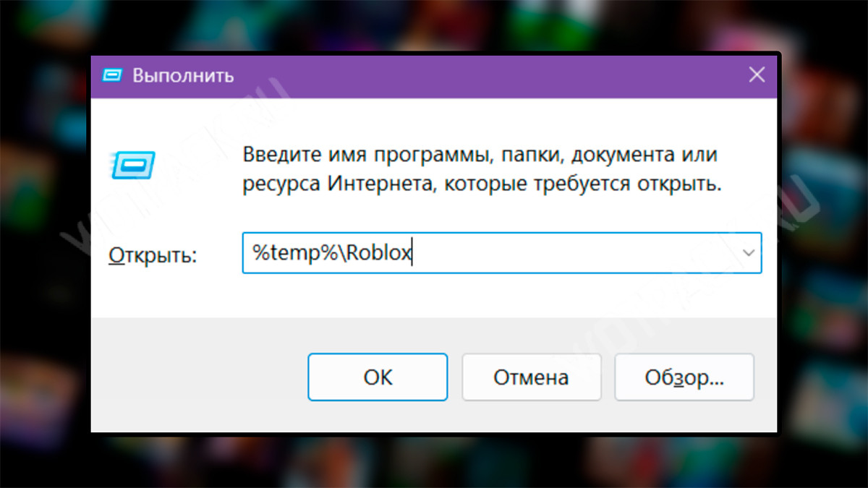868x488 pixels.
Task: Open the file browser via Обзор... button
Action: (x=684, y=377)
